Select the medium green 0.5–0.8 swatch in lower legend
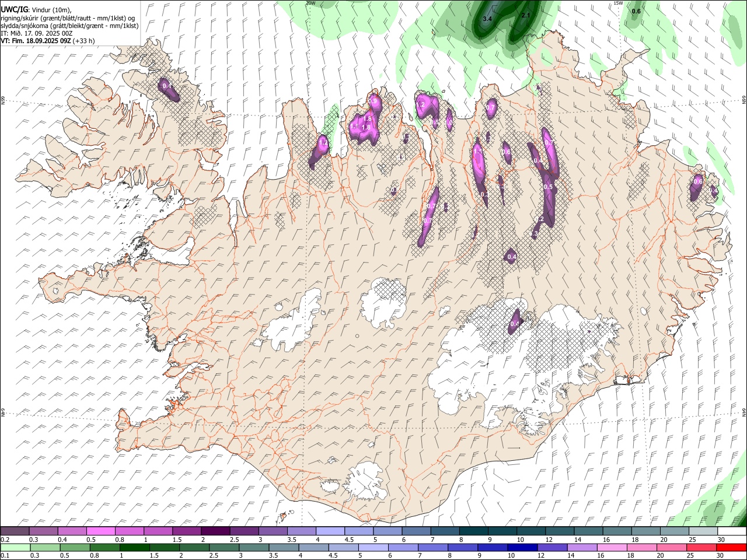 tap(75, 548)
